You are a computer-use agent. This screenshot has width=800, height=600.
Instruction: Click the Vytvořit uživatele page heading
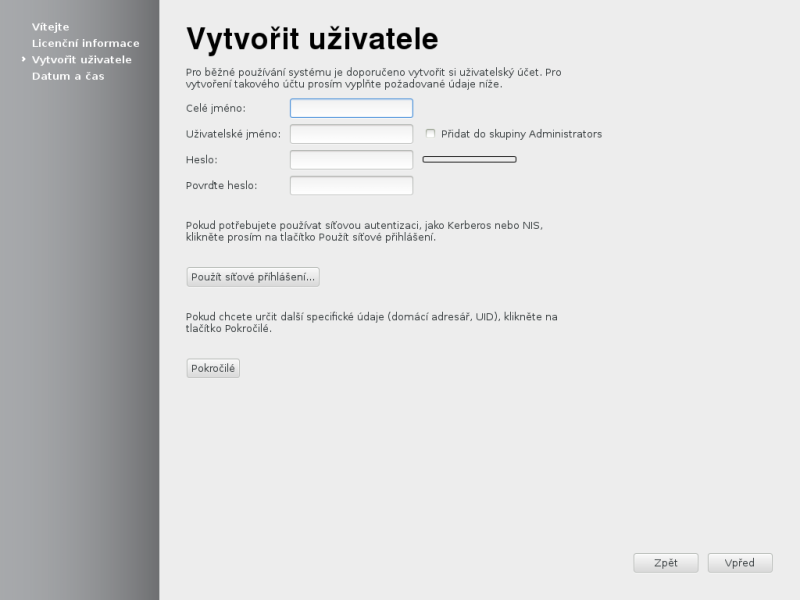point(312,38)
